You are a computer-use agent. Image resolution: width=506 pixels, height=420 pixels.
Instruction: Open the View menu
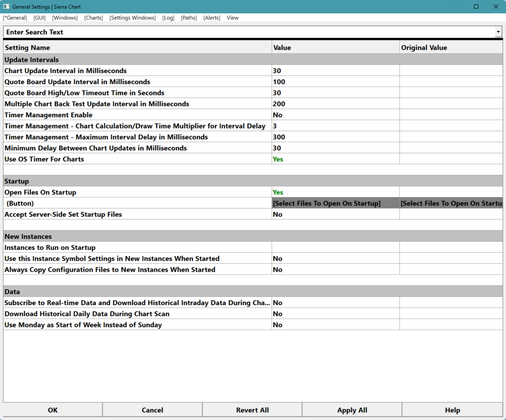(x=232, y=18)
